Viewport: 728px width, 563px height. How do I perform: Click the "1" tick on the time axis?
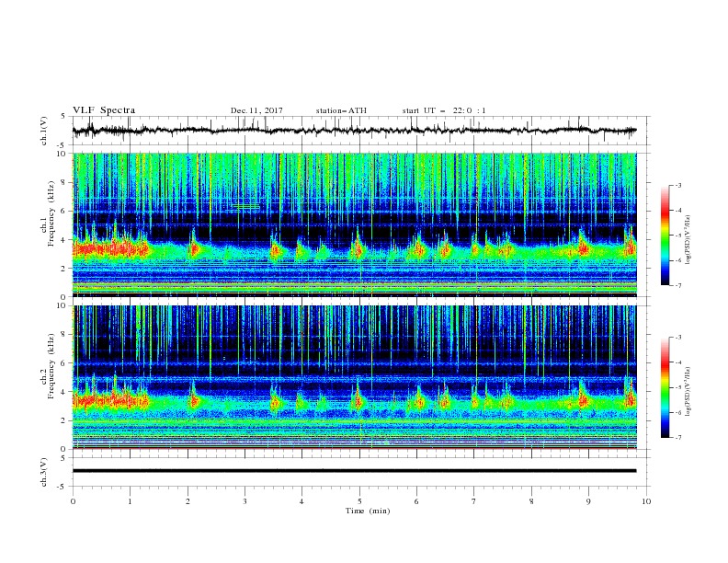pos(130,501)
